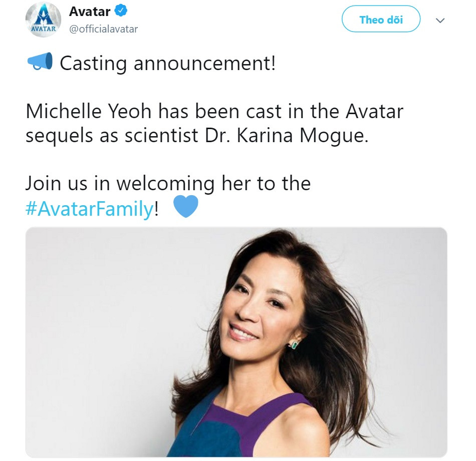
Task: Click the name "Michelle Yeoh" in the tweet
Action: point(89,111)
